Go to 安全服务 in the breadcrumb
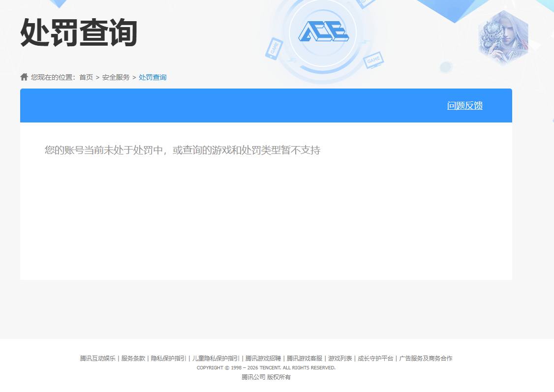 click(x=116, y=77)
